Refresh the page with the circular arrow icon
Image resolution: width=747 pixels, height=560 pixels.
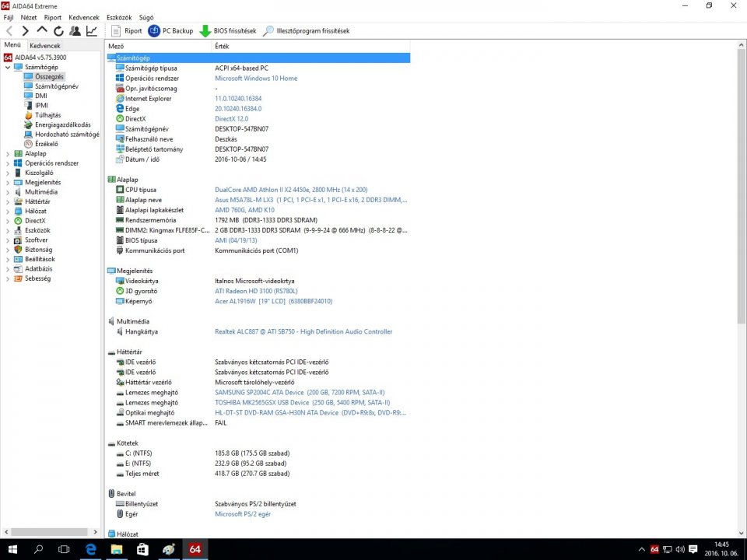(x=58, y=31)
